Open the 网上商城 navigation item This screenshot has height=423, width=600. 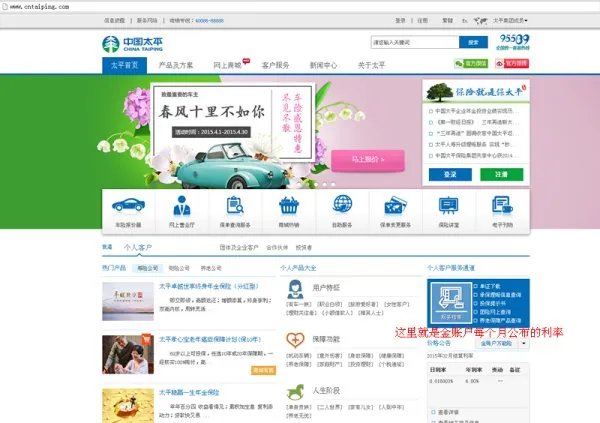pyautogui.click(x=227, y=65)
